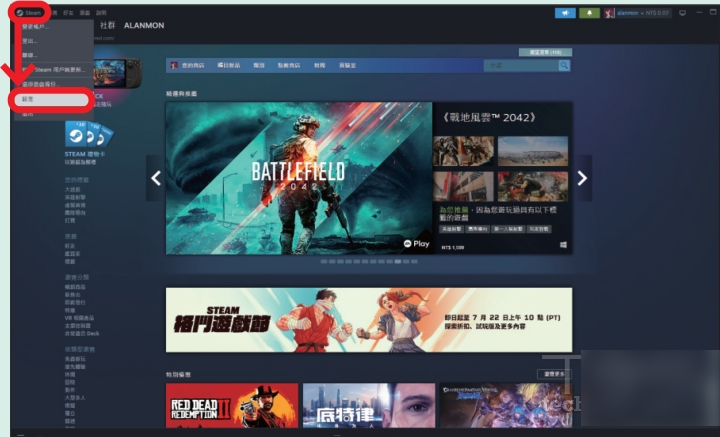Viewport: 720px width, 437px height.
Task: Click 非常適合 Deck sidebar link
Action: click(x=82, y=333)
